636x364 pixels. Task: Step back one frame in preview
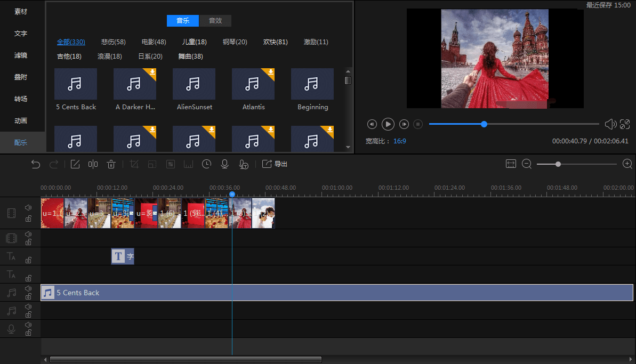pyautogui.click(x=372, y=124)
